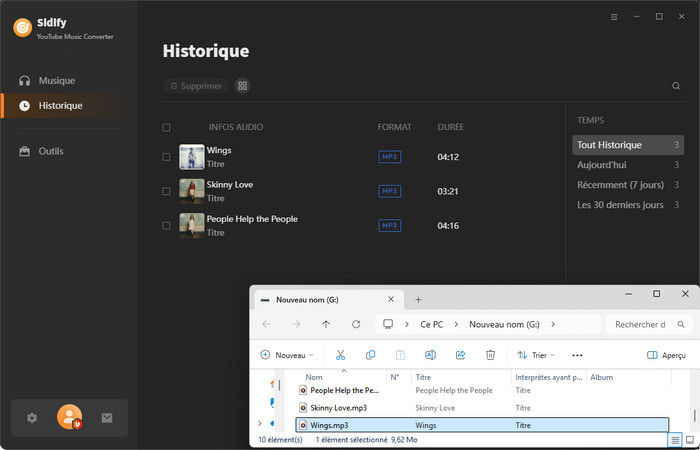Click the scissors cut icon
Image resolution: width=700 pixels, height=450 pixels.
pos(340,355)
